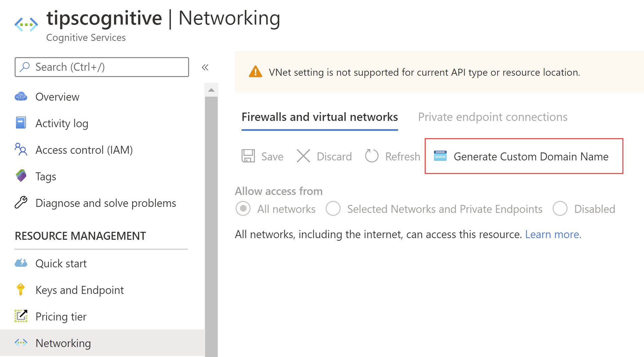This screenshot has width=644, height=357.
Task: Click the Discard button
Action: [x=324, y=156]
